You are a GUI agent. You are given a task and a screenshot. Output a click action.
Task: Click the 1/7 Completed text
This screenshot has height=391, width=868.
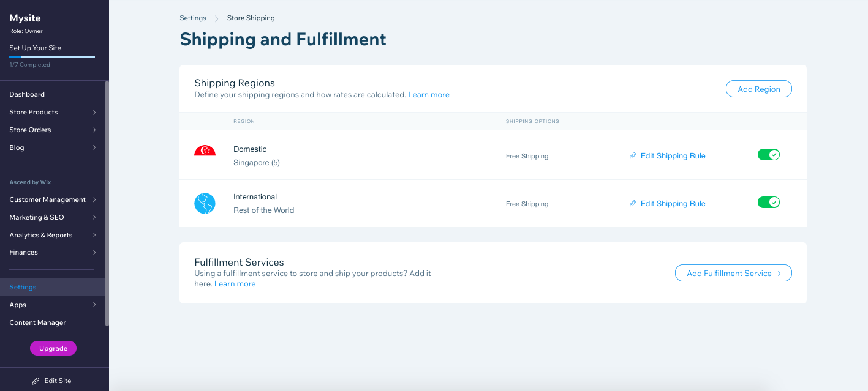(x=29, y=65)
